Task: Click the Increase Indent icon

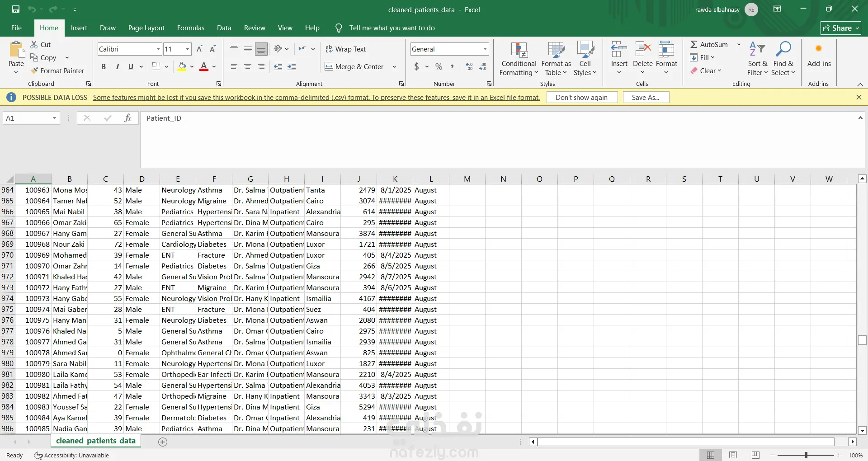Action: pos(292,66)
